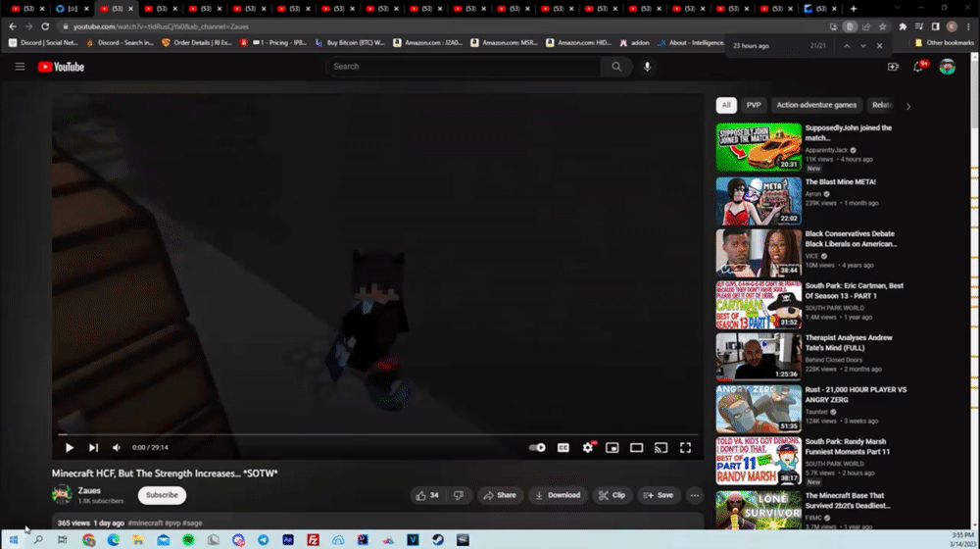The width and height of the screenshot is (980, 549).
Task: Go to next find-in-page result
Action: click(863, 46)
